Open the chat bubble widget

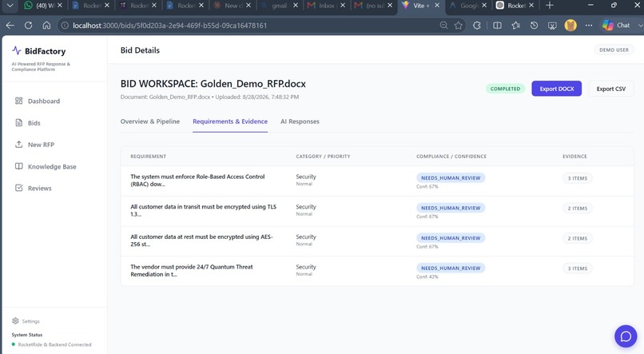coord(626,336)
